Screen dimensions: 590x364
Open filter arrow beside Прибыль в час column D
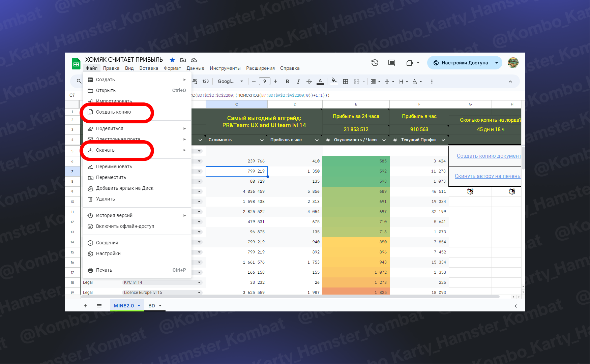317,140
